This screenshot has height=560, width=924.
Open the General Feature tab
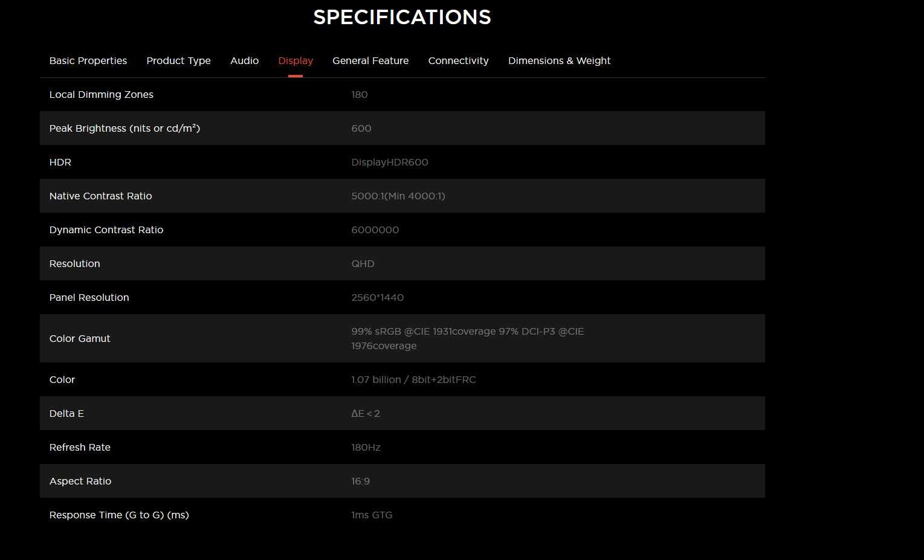[370, 60]
